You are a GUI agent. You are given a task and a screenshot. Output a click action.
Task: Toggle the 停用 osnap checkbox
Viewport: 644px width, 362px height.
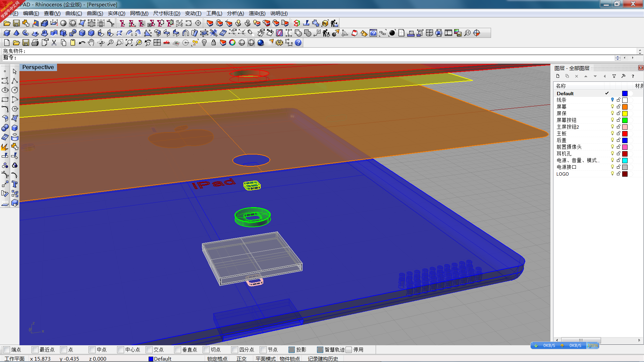tap(348, 350)
